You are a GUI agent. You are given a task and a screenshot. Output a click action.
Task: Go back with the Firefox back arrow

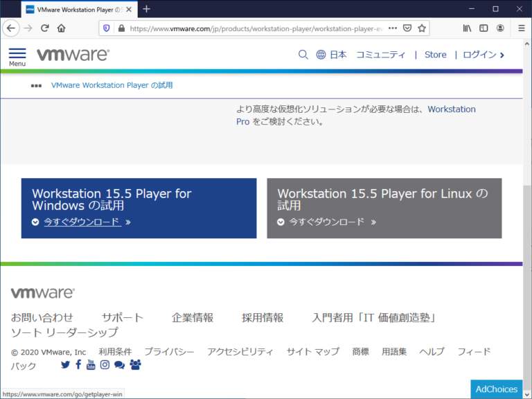point(11,28)
